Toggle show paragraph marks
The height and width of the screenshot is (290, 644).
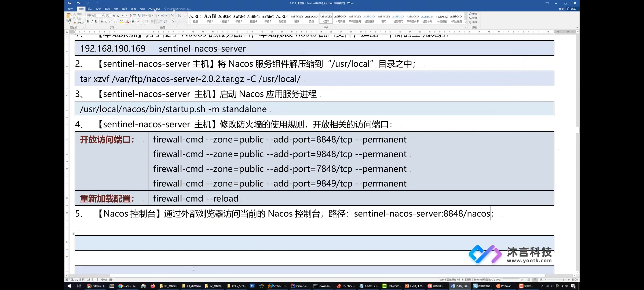(x=185, y=16)
